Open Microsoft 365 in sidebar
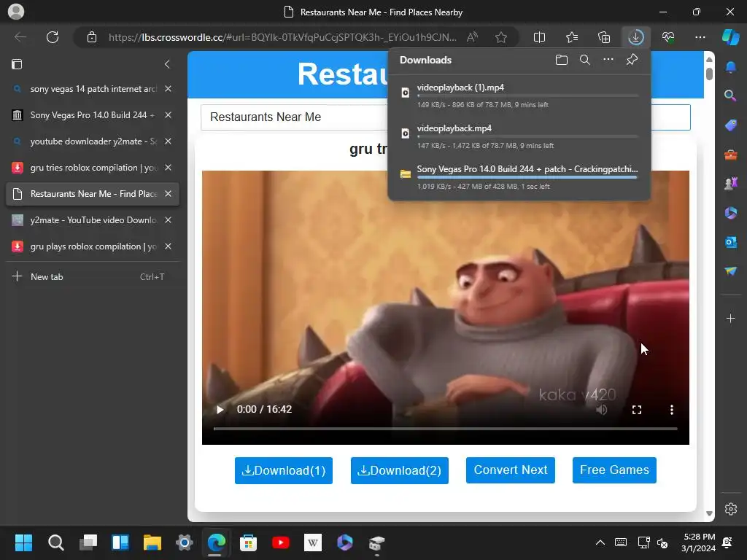The height and width of the screenshot is (560, 747). pyautogui.click(x=730, y=213)
